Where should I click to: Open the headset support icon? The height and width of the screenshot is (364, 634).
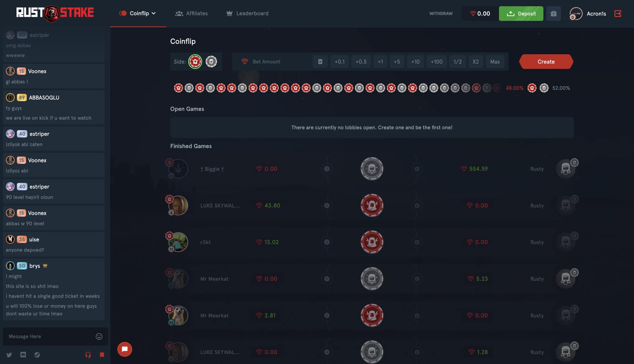pyautogui.click(x=88, y=355)
